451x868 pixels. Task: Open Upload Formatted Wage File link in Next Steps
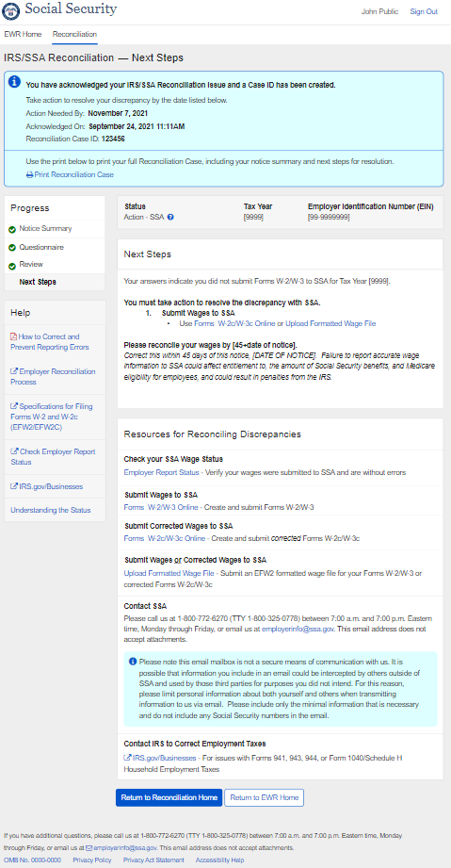coord(330,323)
